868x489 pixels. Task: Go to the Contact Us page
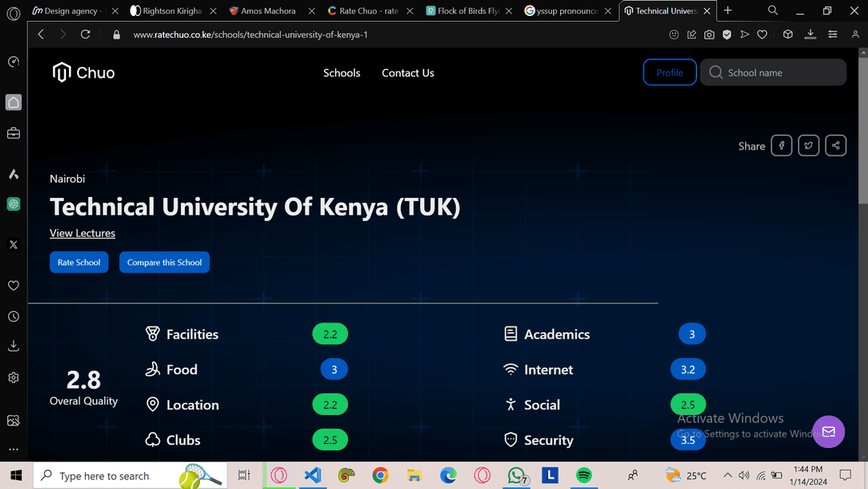point(407,72)
